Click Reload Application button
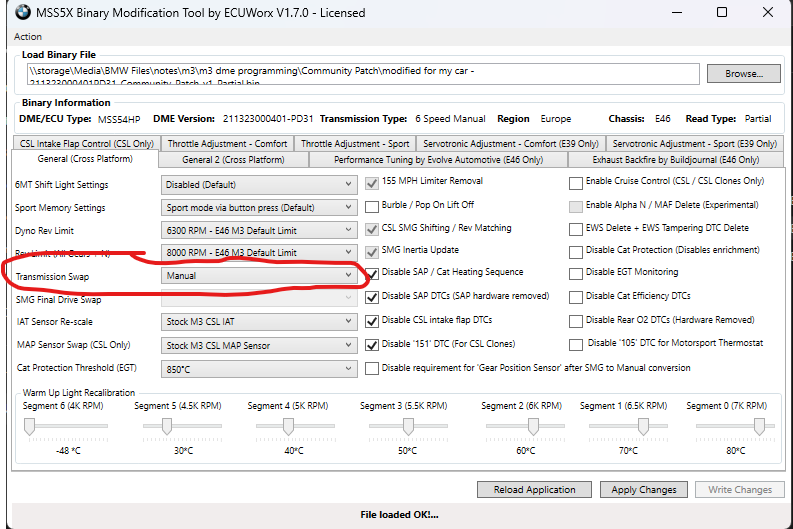This screenshot has width=793, height=529. [534, 490]
